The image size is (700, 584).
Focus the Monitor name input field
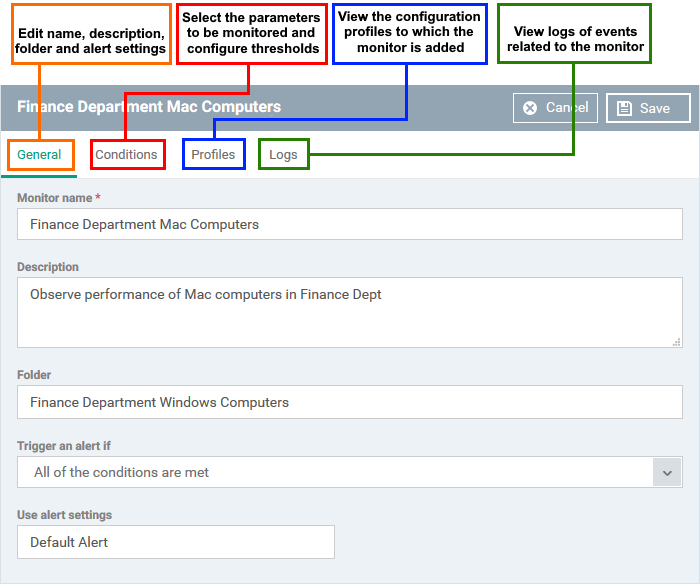pyautogui.click(x=350, y=224)
